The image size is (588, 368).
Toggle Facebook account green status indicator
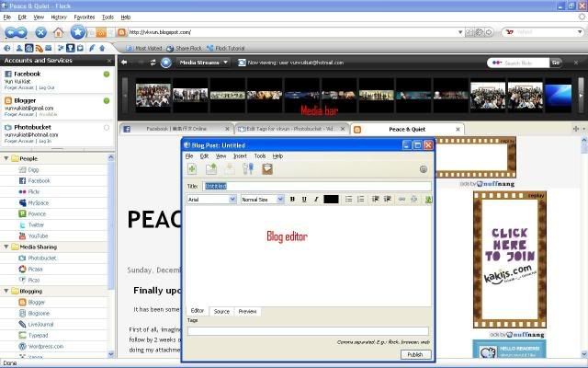point(107,74)
